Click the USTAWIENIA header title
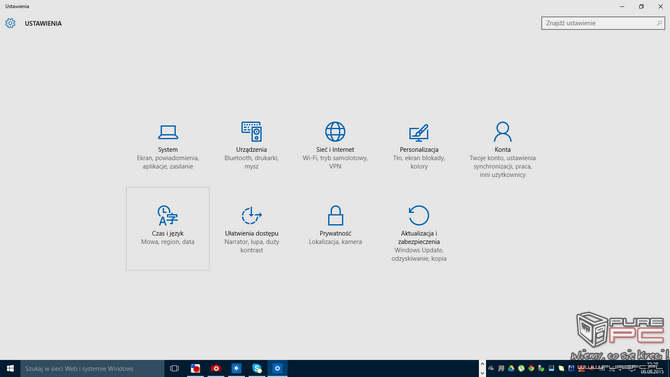670x377 pixels. 43,24
